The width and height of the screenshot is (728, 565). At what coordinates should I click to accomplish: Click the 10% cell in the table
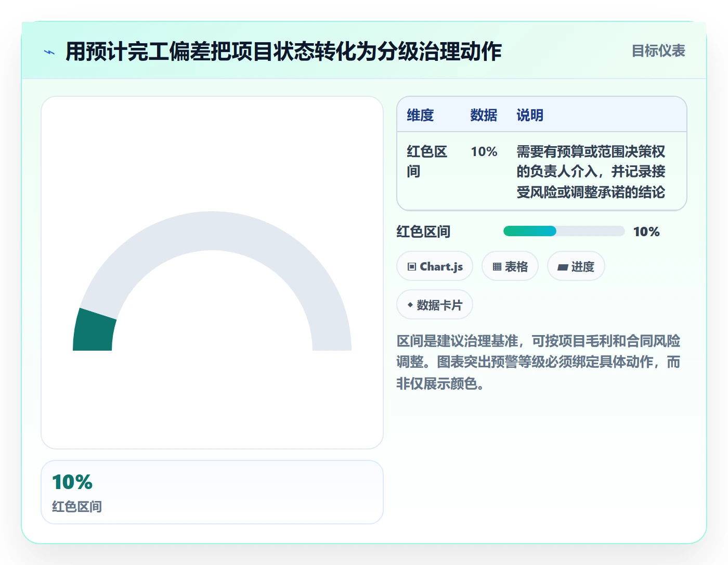[484, 151]
